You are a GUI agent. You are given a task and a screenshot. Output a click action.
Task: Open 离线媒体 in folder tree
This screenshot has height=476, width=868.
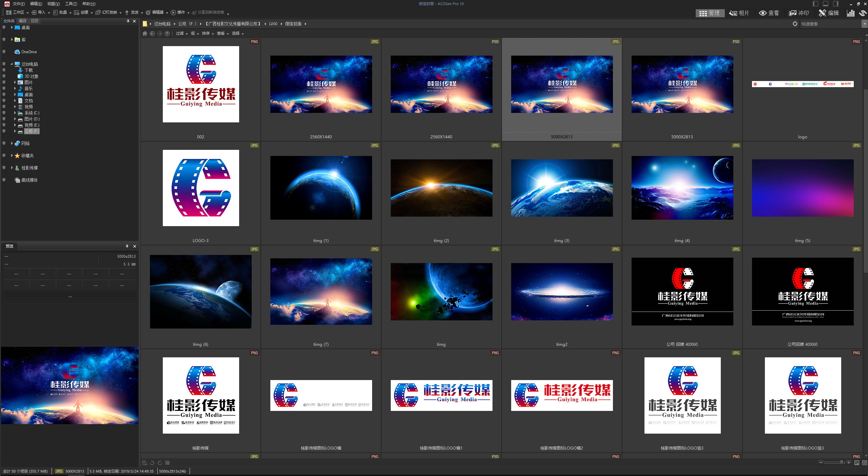[26, 180]
